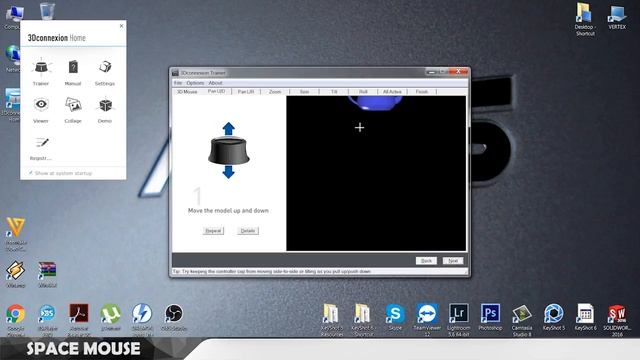Open the About menu in Trainer
The height and width of the screenshot is (360, 640).
[215, 83]
